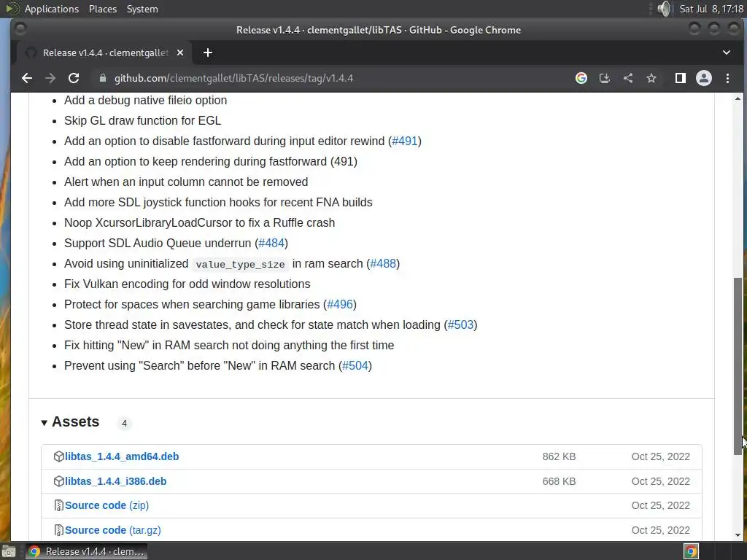Click the clock showing Sat Jul 8, 17:18
747x560 pixels.
click(x=711, y=9)
